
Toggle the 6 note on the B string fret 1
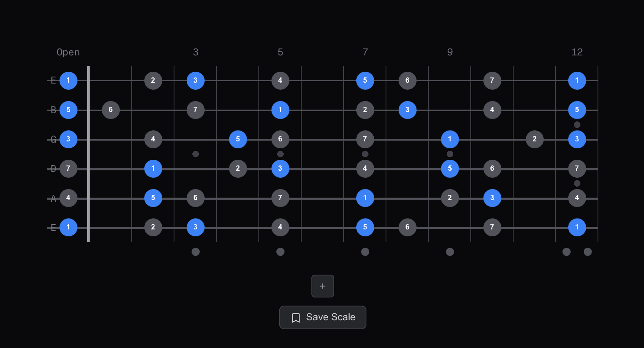pos(111,110)
